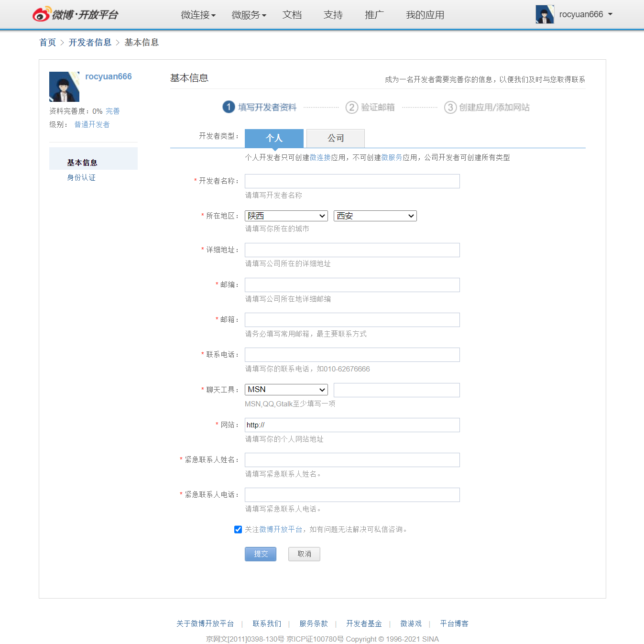Click the step 1 circle icon
The image size is (644, 644).
point(229,107)
